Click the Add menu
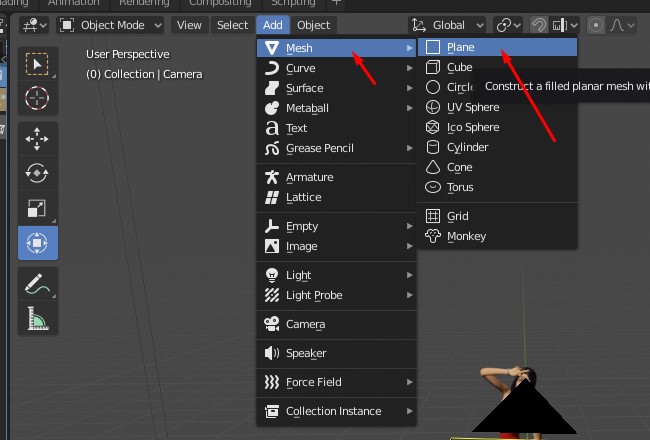The width and height of the screenshot is (650, 440). (x=272, y=25)
